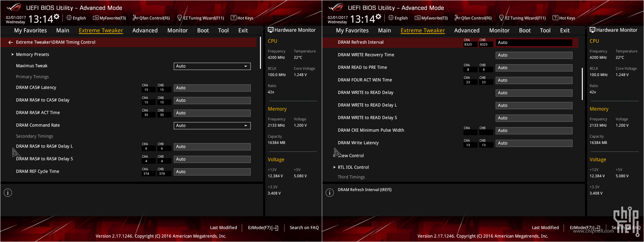Switch to Main tab in the left window
This screenshot has width=644, height=242.
[x=63, y=30]
